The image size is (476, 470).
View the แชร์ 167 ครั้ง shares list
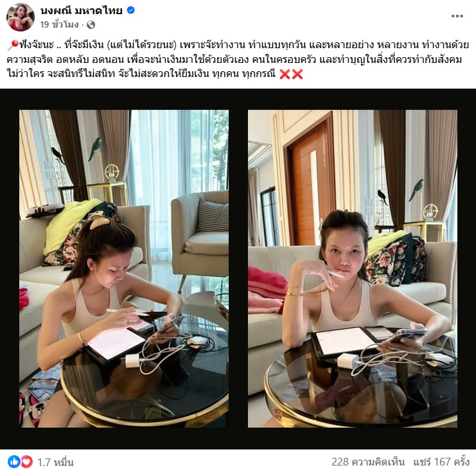pos(441,462)
